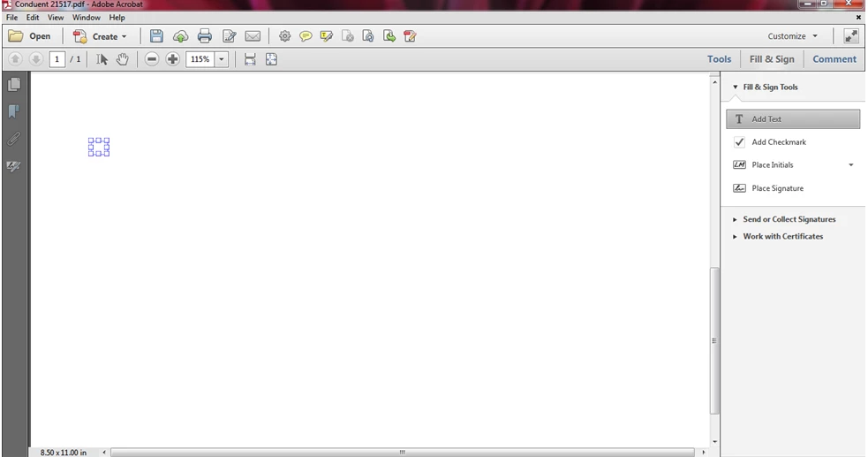Image resolution: width=868 pixels, height=457 pixels.
Task: Add a sticky note comment bubble
Action: click(x=306, y=36)
